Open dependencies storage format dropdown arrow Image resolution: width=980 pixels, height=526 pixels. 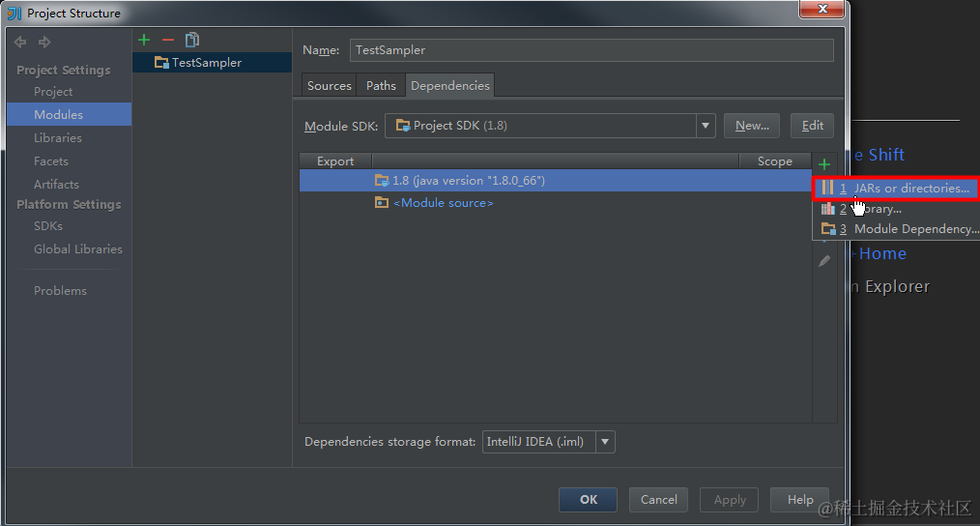click(605, 442)
